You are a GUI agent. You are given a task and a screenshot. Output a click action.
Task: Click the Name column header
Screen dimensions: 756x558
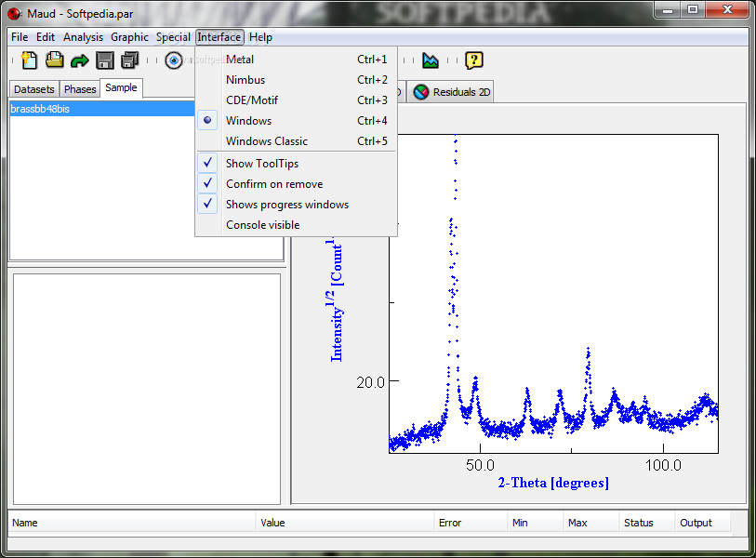point(132,523)
